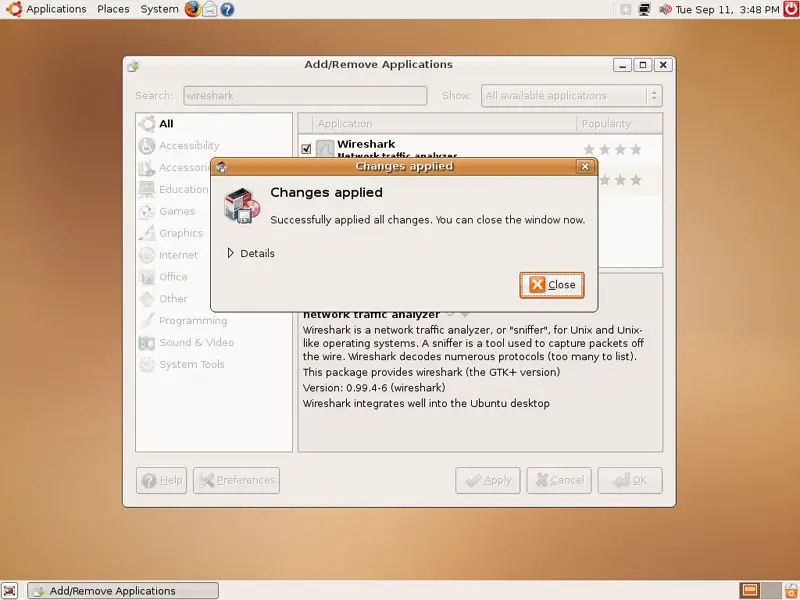Select the Office category icon

coord(146,277)
